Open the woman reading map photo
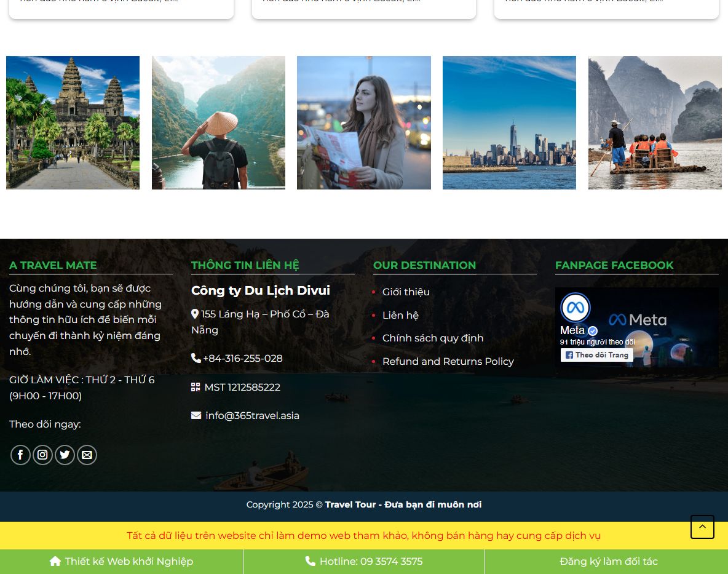This screenshot has height=574, width=728. (x=364, y=122)
